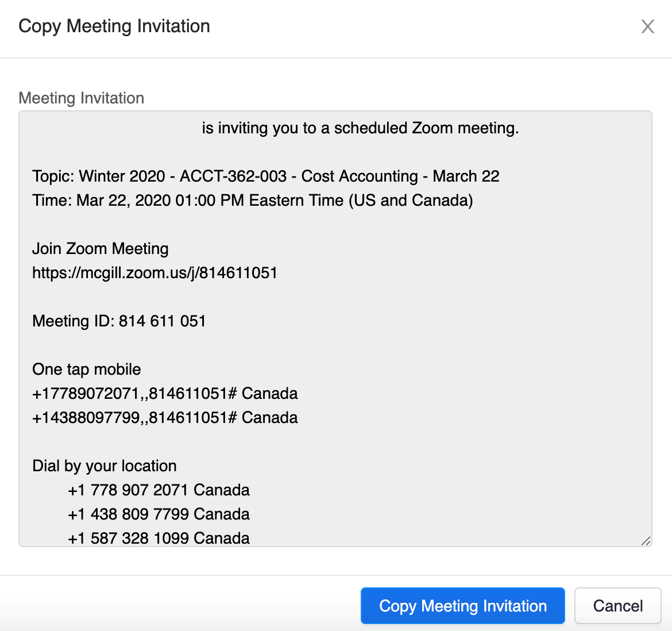Screen dimensions: 672x631
Task: Click the 'Meeting Invitation' field label
Action: coord(81,98)
